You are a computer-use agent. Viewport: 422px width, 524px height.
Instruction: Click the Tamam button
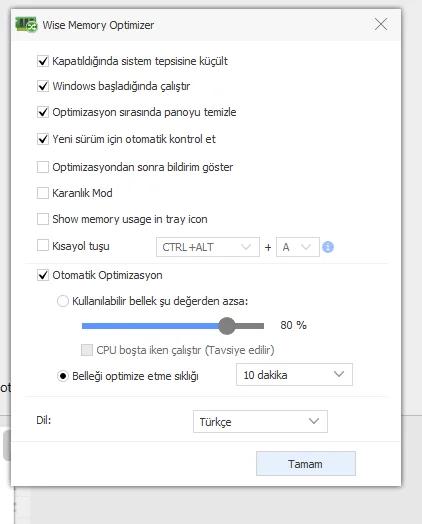(306, 464)
